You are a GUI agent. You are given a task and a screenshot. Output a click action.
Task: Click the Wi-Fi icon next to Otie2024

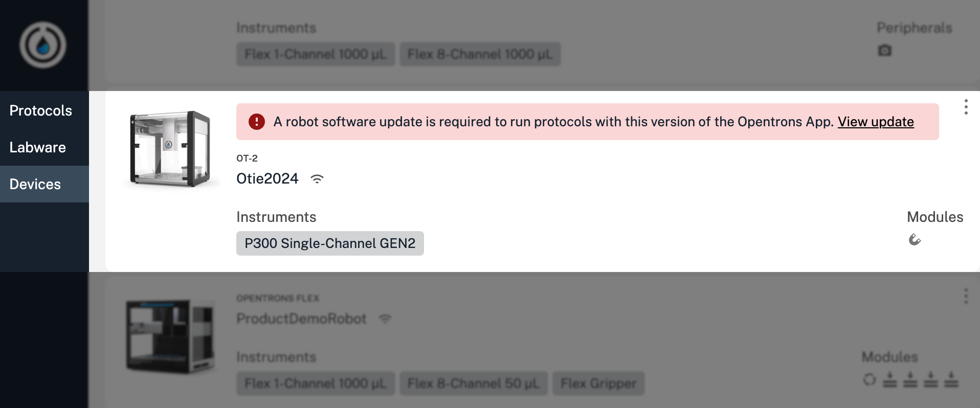[317, 179]
